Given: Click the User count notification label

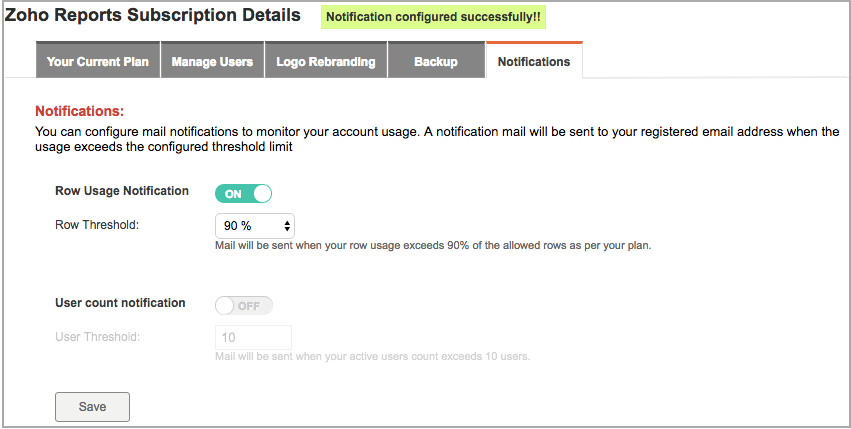Looking at the screenshot, I should tap(120, 303).
